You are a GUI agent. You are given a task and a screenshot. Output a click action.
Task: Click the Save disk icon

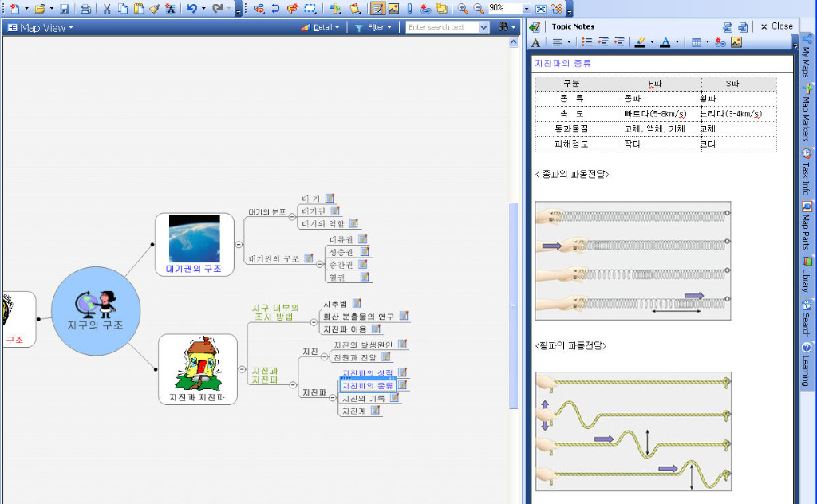pos(65,8)
